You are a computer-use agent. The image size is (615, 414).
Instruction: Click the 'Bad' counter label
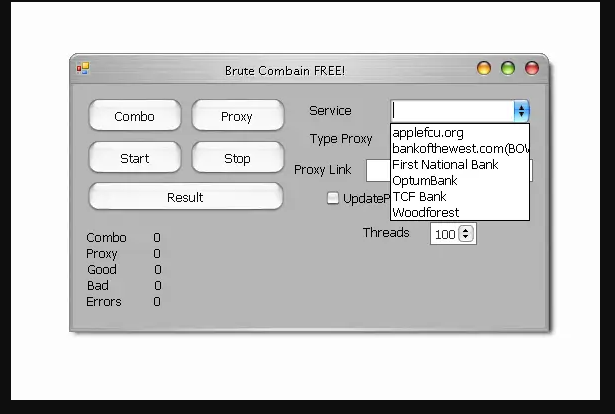click(x=98, y=285)
